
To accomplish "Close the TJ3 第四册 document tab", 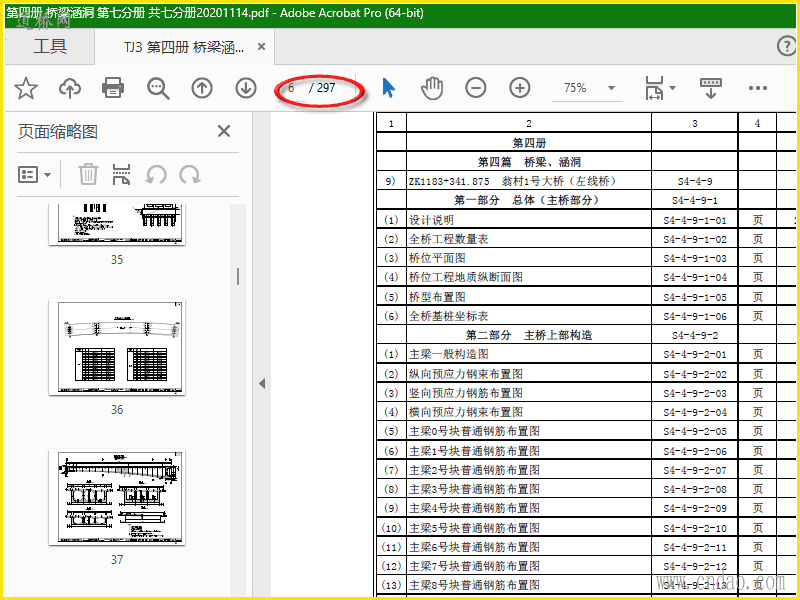I will (x=261, y=47).
